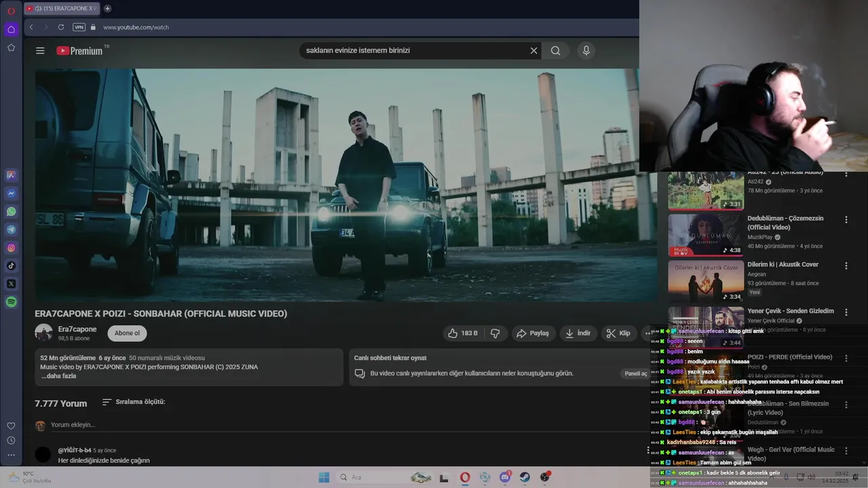Mute the tab via speaker icon

[x=38, y=9]
